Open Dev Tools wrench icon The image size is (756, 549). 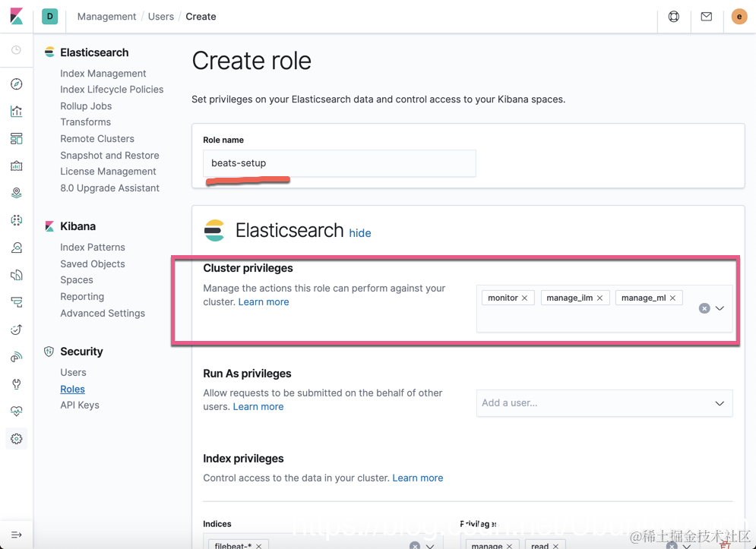pos(17,384)
